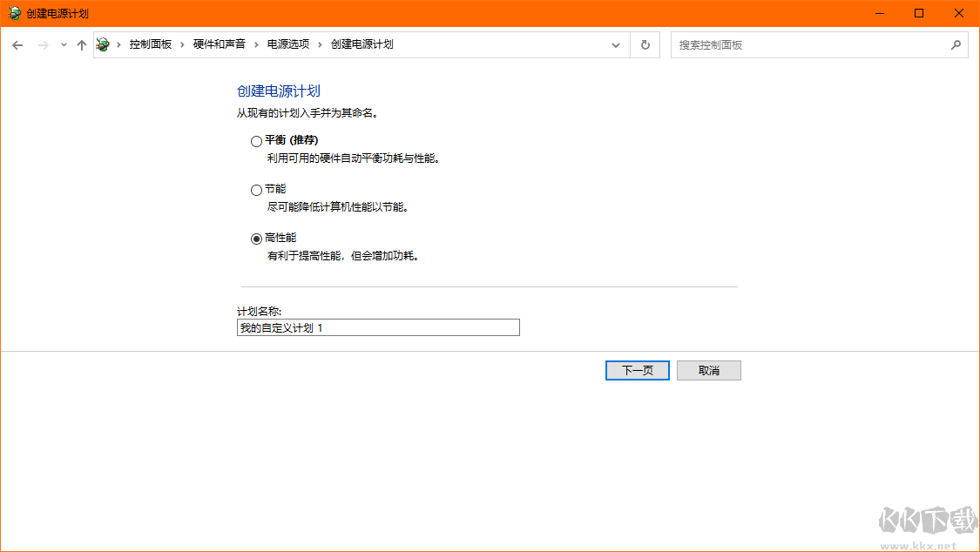Click the back navigation arrow
The height and width of the screenshot is (552, 980).
tap(17, 44)
